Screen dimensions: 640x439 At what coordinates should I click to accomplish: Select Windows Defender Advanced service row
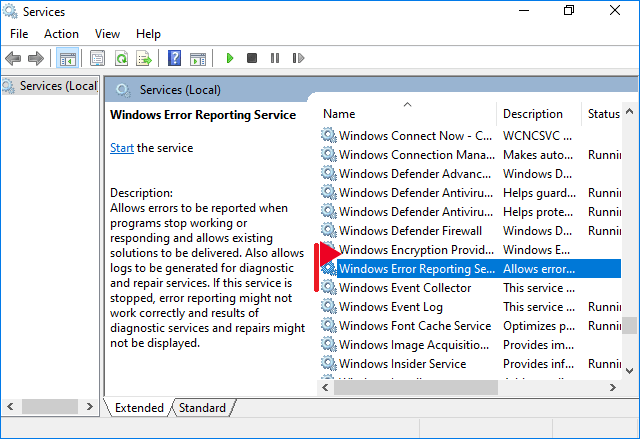(471, 173)
